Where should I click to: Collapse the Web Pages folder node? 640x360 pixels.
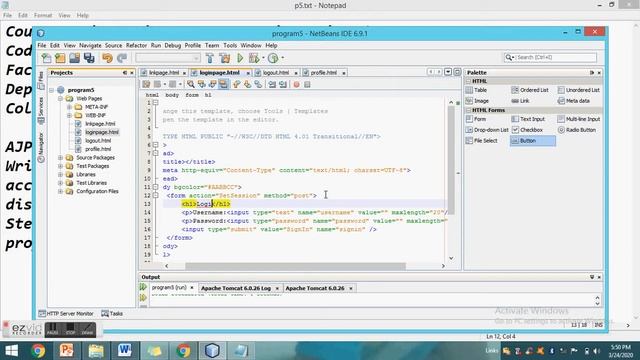click(x=60, y=98)
